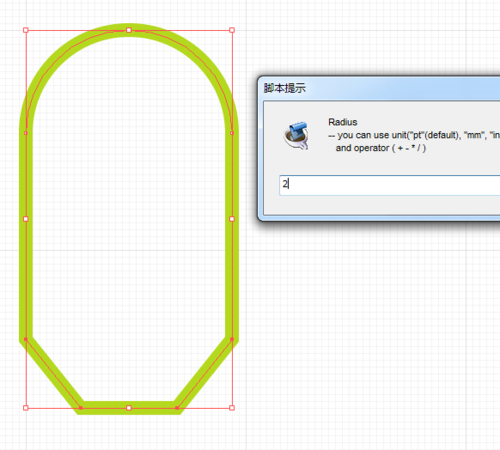Screen dimensions: 500x450
Task: Click left anchor point on bottom edge
Action: [x=81, y=408]
